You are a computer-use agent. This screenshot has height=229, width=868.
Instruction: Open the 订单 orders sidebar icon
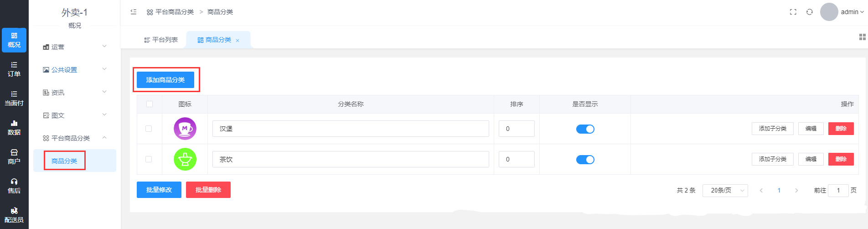(x=14, y=69)
